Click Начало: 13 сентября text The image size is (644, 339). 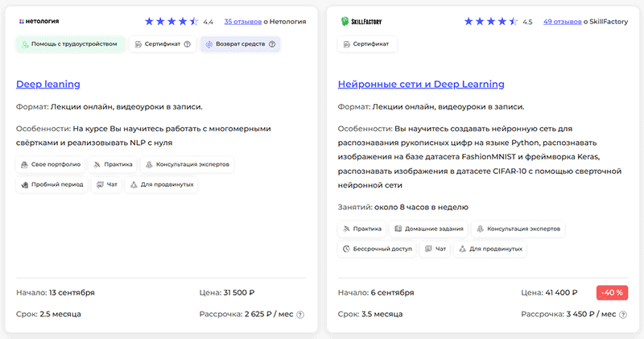click(56, 292)
